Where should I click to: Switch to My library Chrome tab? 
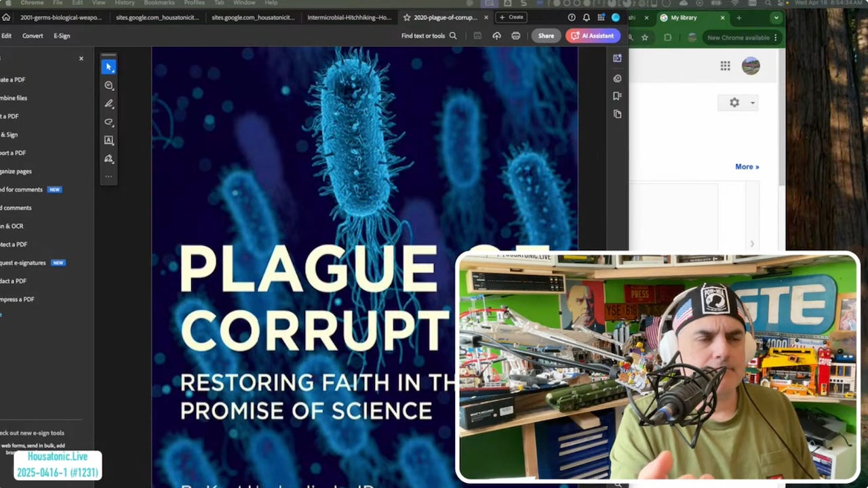coord(692,18)
